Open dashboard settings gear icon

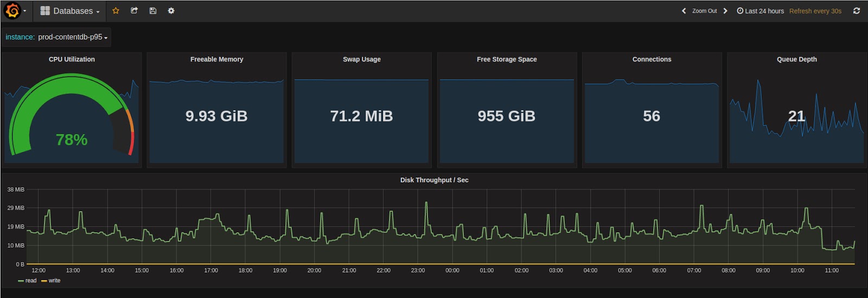click(171, 11)
